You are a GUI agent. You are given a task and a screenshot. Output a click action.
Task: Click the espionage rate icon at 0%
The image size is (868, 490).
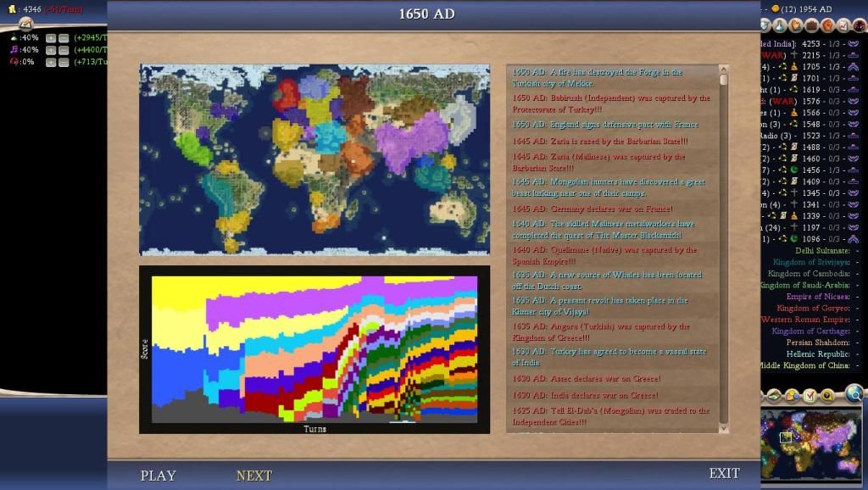coord(14,62)
